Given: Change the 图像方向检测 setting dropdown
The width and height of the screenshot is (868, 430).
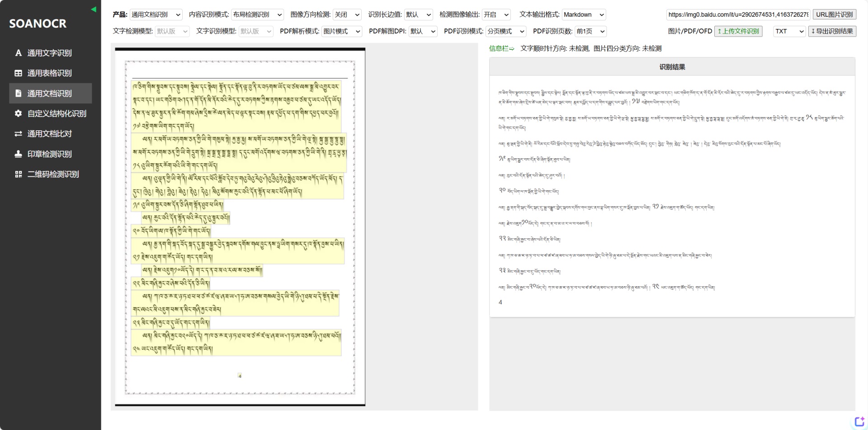Looking at the screenshot, I should coord(347,15).
